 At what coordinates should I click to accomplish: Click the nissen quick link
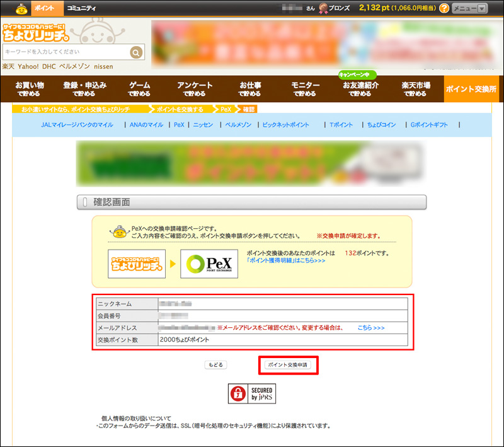coord(103,67)
